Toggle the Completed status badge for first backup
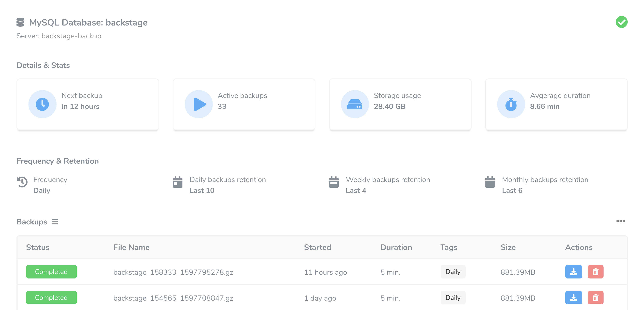Viewport: 644px width, 310px height. tap(51, 271)
